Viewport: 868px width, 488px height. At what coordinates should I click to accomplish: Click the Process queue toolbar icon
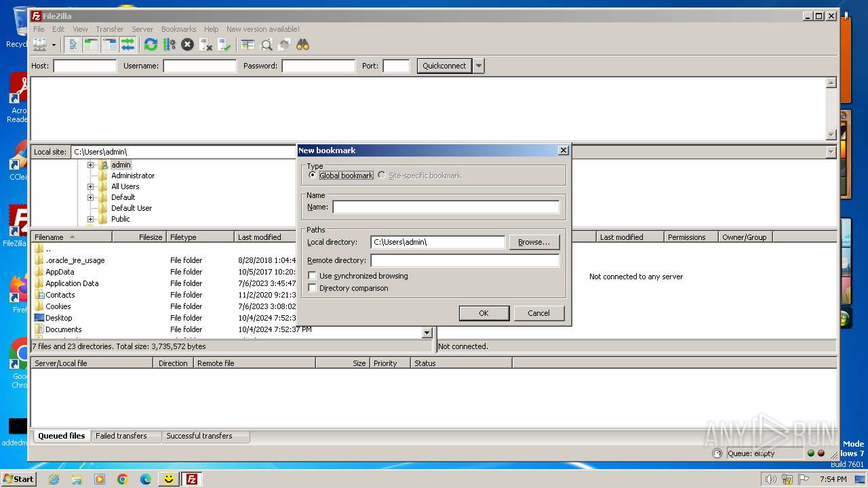(169, 45)
